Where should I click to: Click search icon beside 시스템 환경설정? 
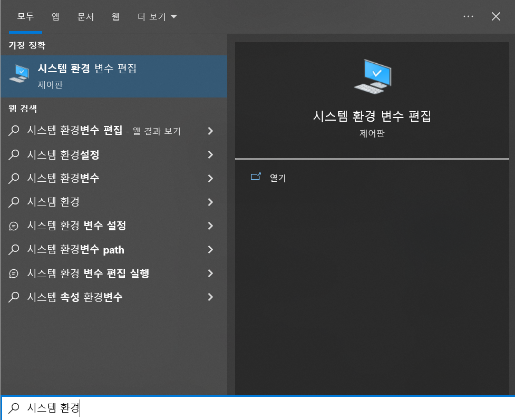tap(14, 155)
